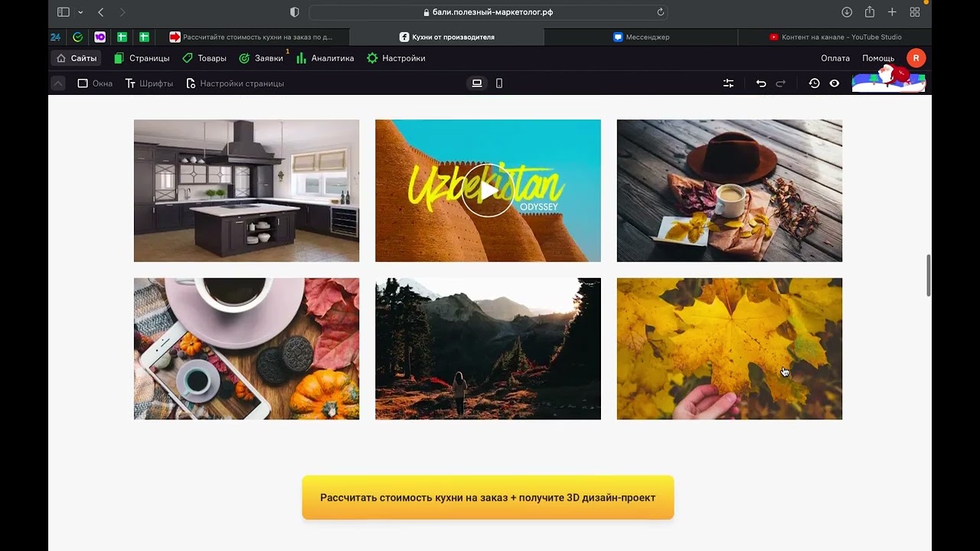The width and height of the screenshot is (980, 551).
Task: Toggle page preview eye icon
Action: coord(835,83)
